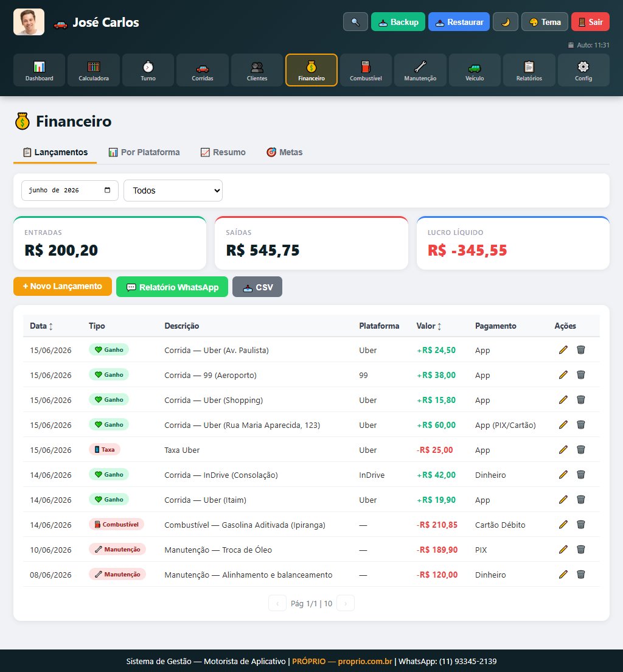The height and width of the screenshot is (672, 623).
Task: Click the Restaurar button
Action: pyautogui.click(x=459, y=22)
